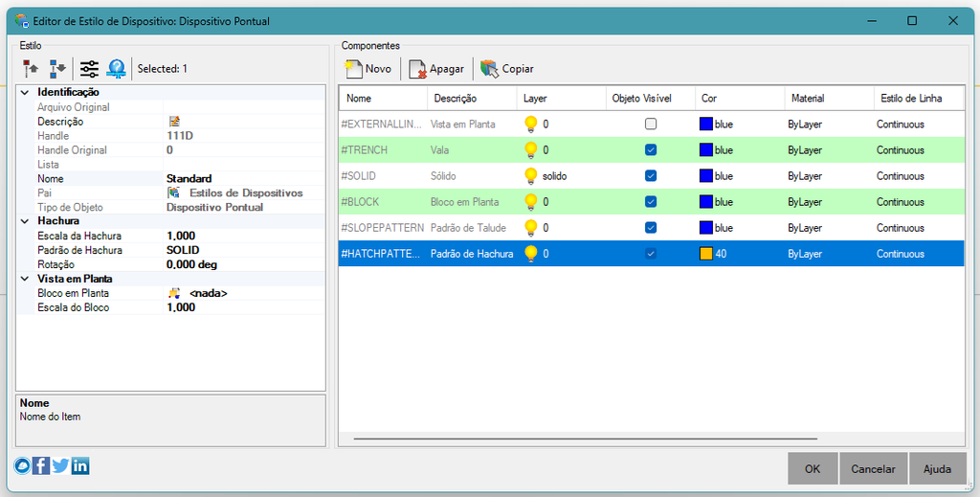Click Apagar to delete the component
This screenshot has width=980, height=497.
coord(436,69)
